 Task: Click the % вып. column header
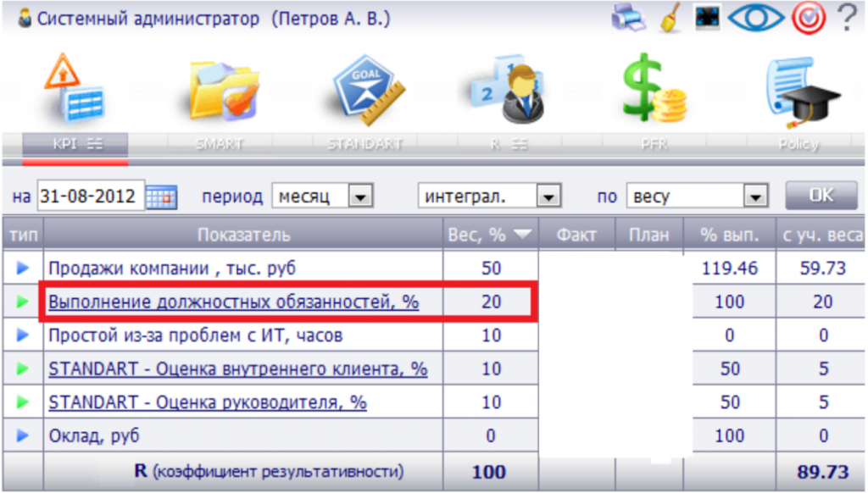point(730,235)
